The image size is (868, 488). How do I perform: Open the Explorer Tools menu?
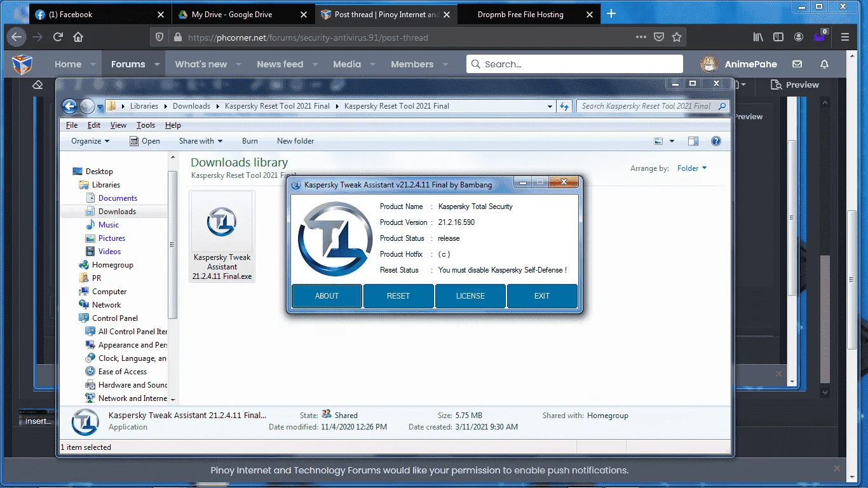pyautogui.click(x=146, y=125)
